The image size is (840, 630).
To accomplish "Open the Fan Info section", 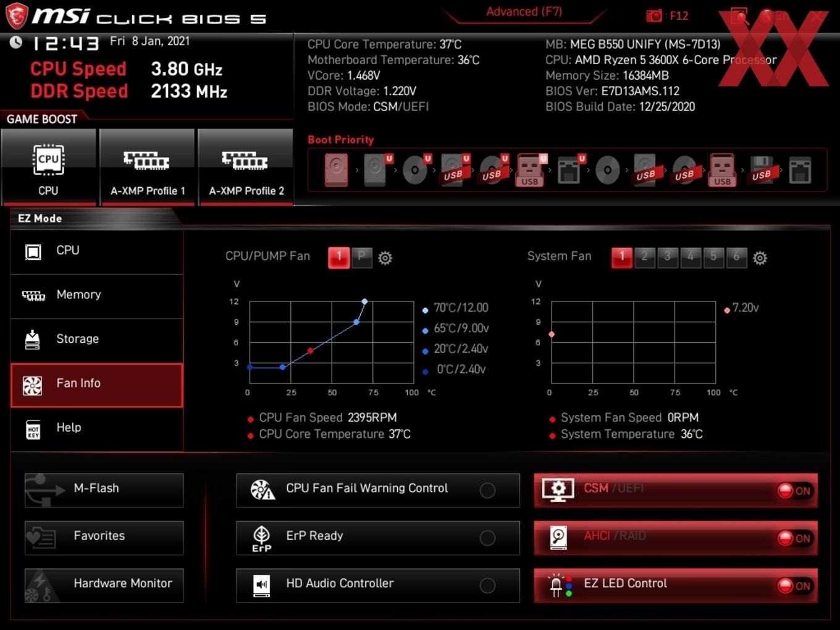I will (97, 385).
